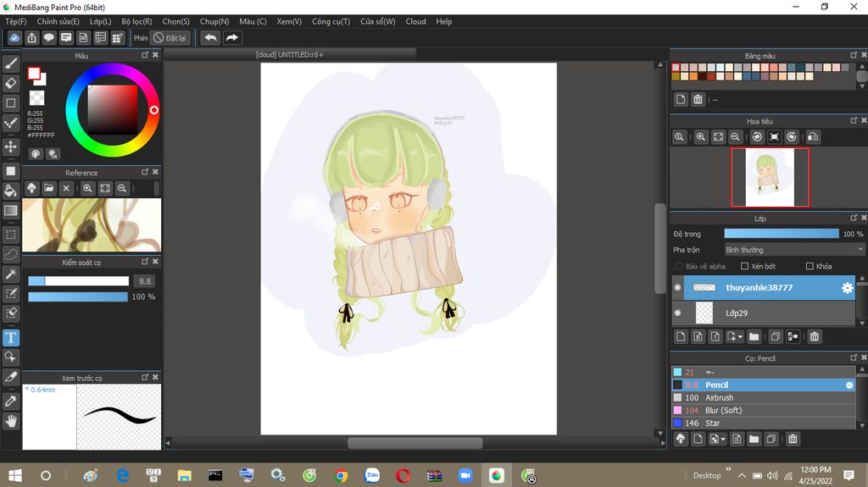The image size is (868, 487).
Task: Open the Lớp(L) menu
Action: pos(100,21)
